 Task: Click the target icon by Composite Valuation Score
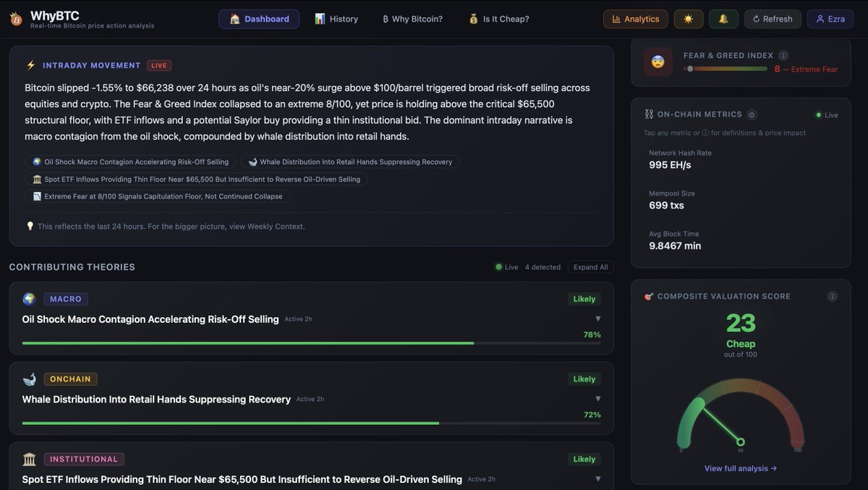tap(649, 296)
